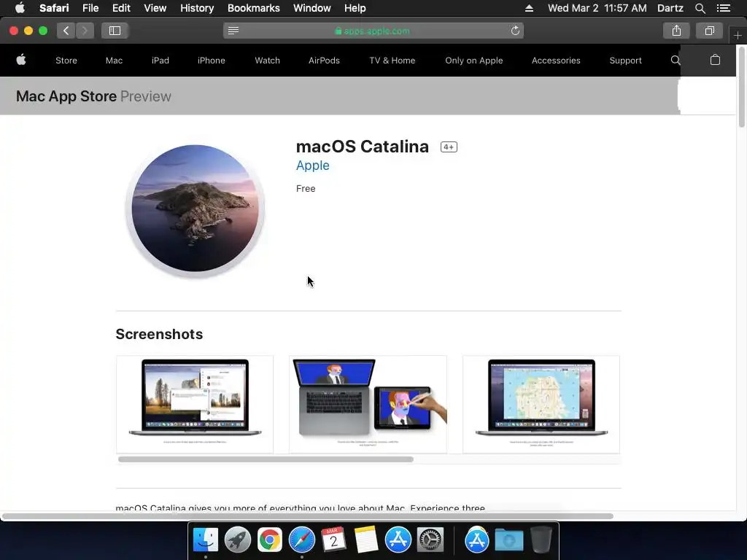Click the eject icon in menu bar
The width and height of the screenshot is (747, 560).
(529, 8)
